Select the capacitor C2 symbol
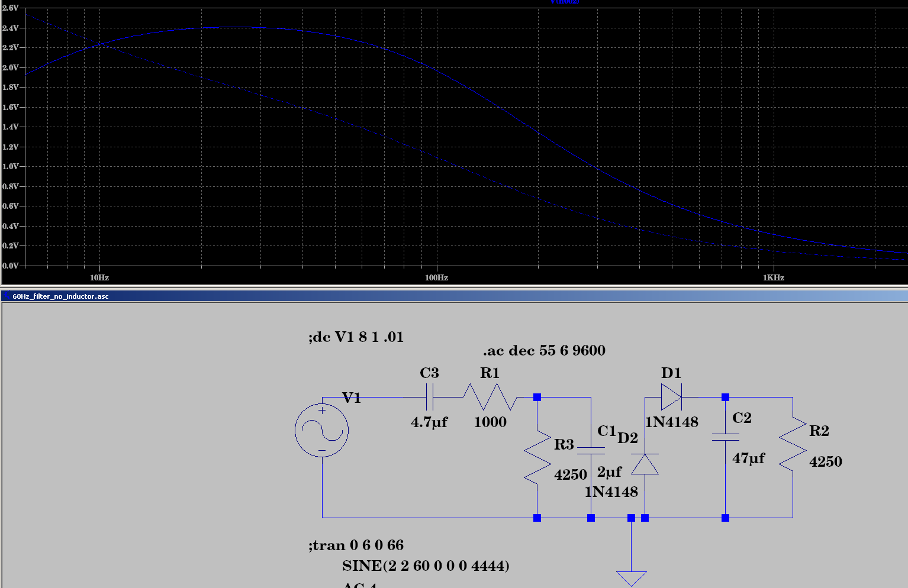This screenshot has width=908, height=588. pos(725,438)
